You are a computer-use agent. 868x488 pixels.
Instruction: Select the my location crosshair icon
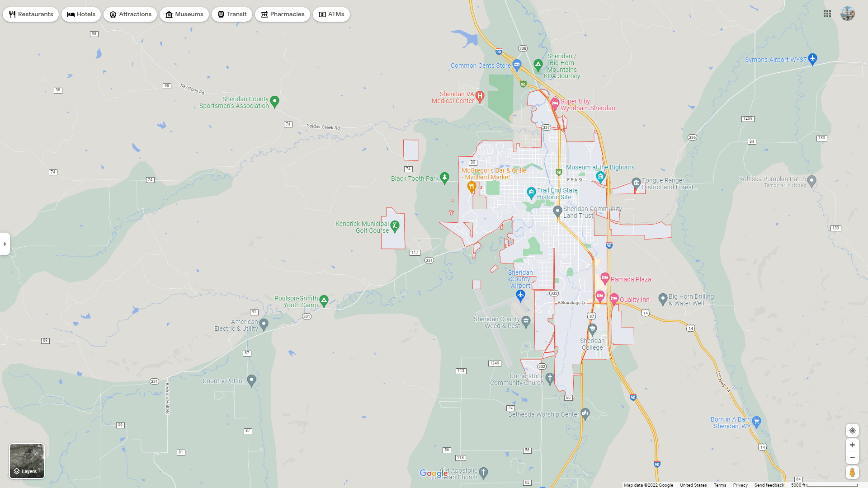click(x=853, y=431)
